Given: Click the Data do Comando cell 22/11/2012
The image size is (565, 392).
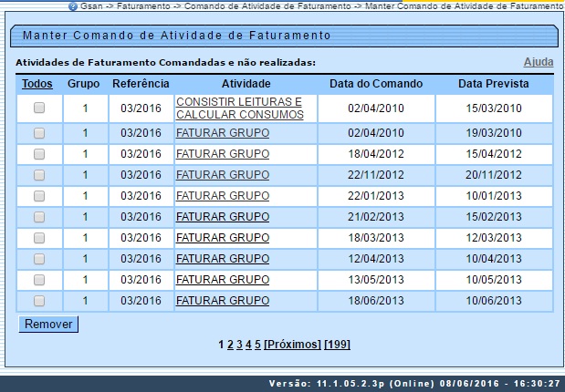Looking at the screenshot, I should tap(376, 175).
